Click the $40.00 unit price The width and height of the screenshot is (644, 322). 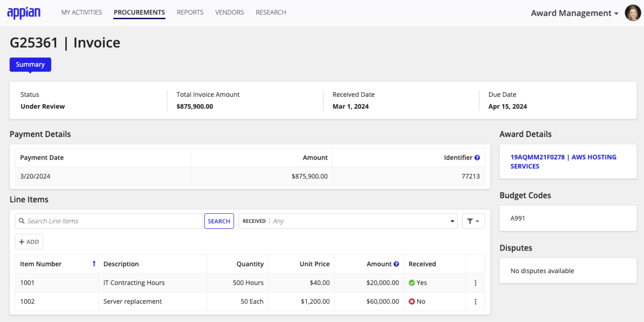[319, 283]
